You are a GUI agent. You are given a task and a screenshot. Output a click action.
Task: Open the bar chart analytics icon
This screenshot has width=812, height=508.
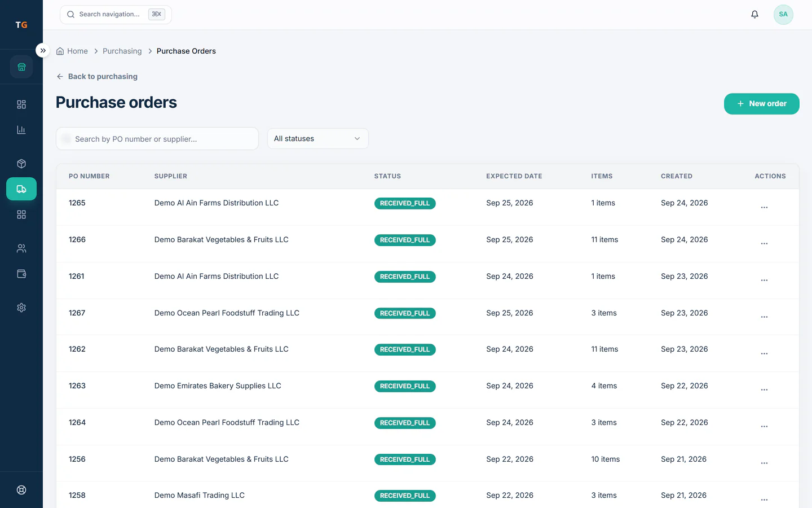(x=21, y=130)
